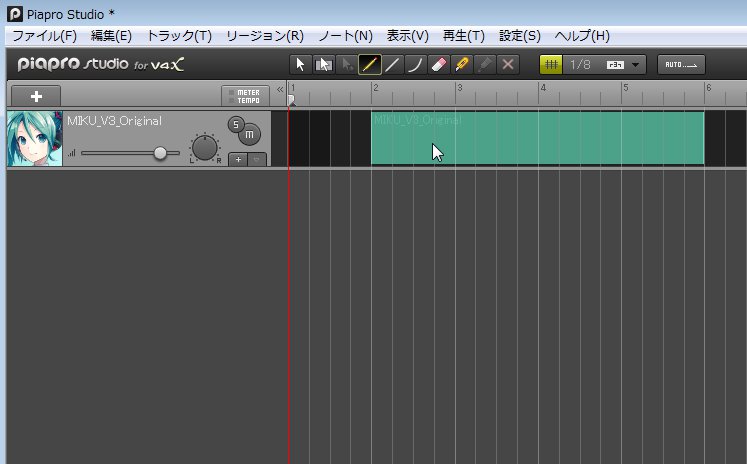Toggle the METER TEMPO button
The image size is (747, 464).
pos(245,96)
